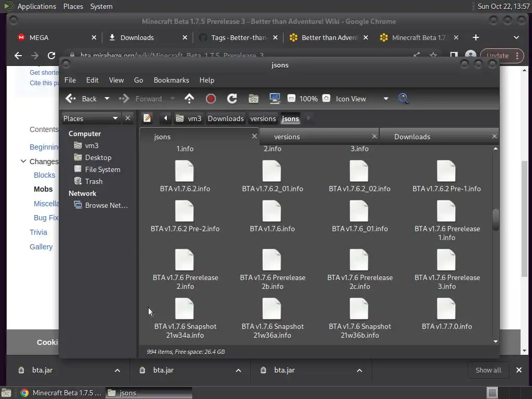
Task: Open the Places sidebar dropdown
Action: (x=90, y=118)
